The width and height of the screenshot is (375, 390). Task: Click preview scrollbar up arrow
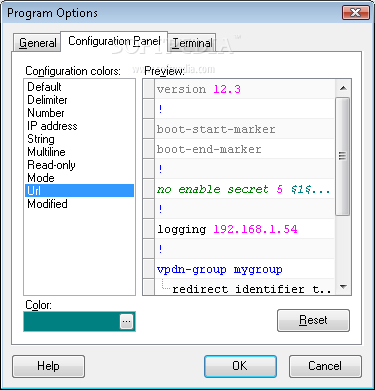pos(343,88)
